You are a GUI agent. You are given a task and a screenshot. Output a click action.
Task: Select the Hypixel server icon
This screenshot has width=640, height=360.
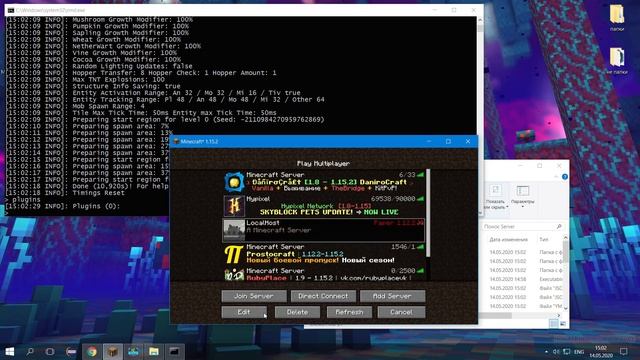pyautogui.click(x=234, y=206)
